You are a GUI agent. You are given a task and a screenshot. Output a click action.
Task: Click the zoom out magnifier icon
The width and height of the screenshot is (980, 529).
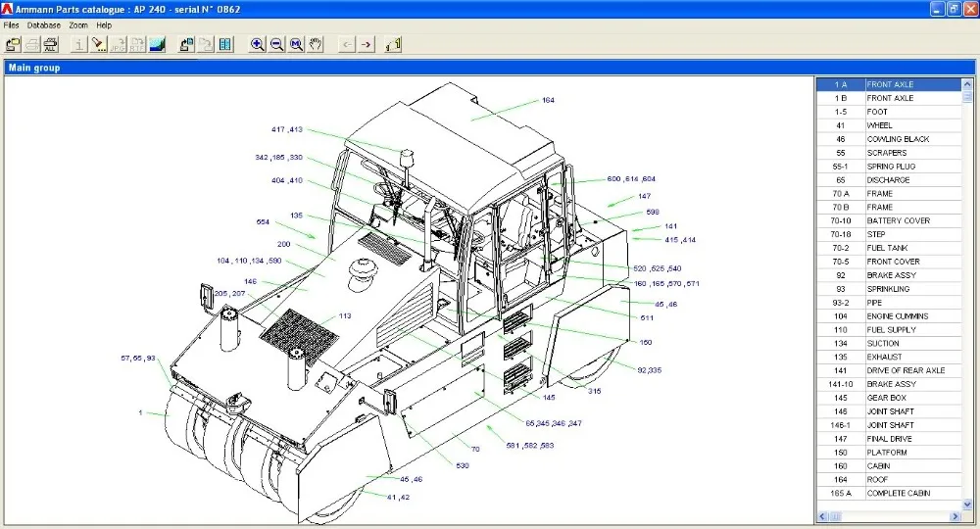(x=276, y=44)
